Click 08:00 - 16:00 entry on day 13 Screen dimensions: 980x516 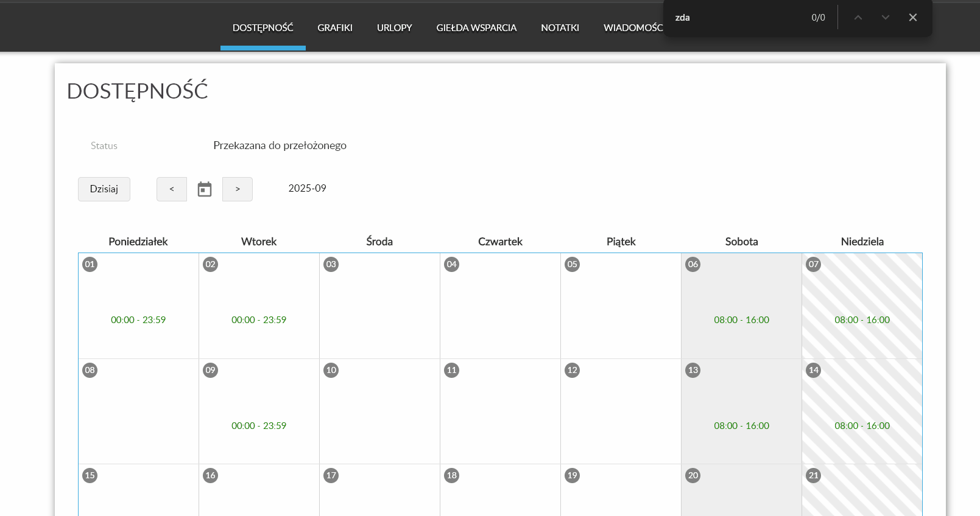click(x=741, y=426)
